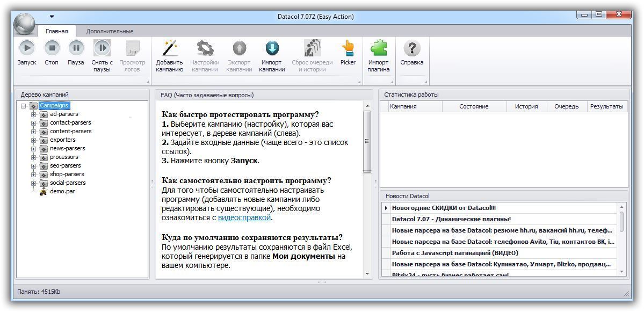Select the processors tree label

tap(64, 157)
